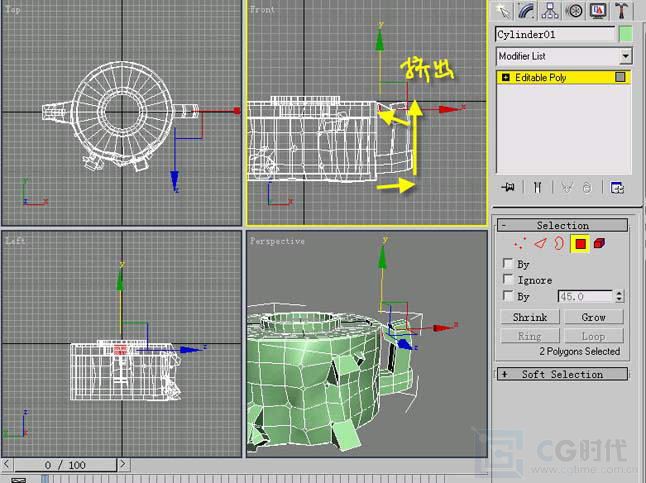Image resolution: width=646 pixels, height=483 pixels.
Task: Click Remove Modifier trash icon
Action: (x=587, y=188)
